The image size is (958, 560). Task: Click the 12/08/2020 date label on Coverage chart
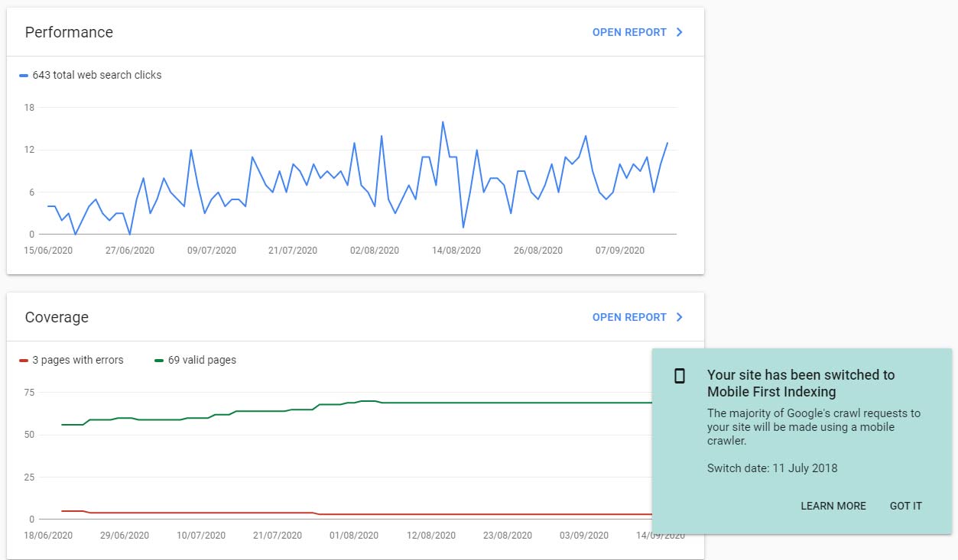coord(431,535)
